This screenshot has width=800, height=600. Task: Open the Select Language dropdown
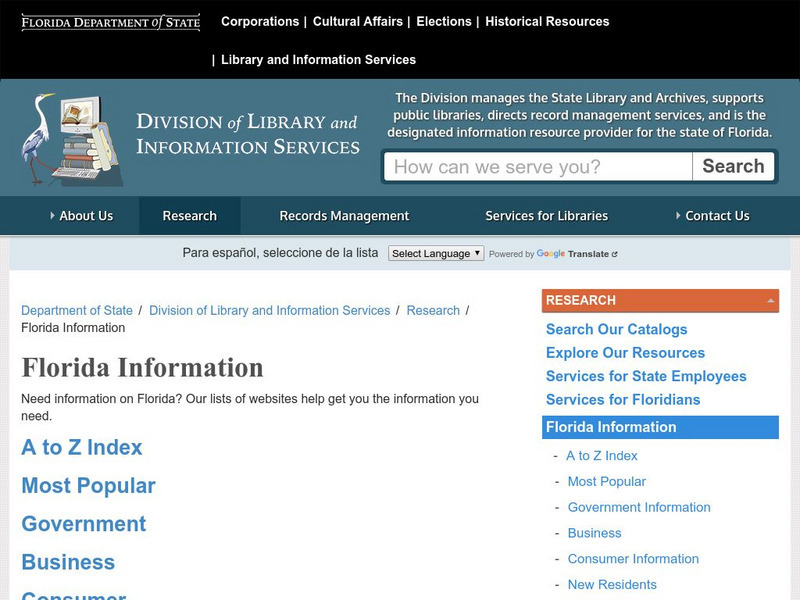pyautogui.click(x=436, y=254)
